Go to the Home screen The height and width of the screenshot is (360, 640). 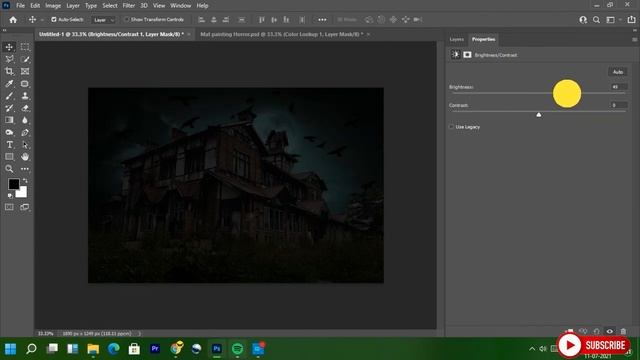coord(13,20)
